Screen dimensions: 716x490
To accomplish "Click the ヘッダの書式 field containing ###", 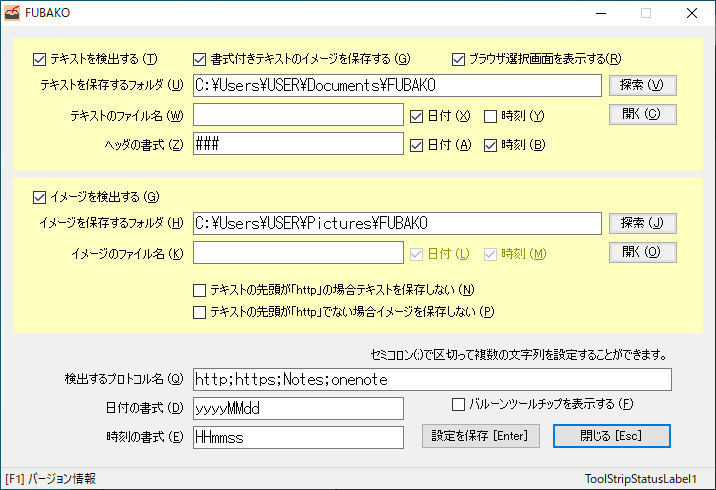I will 298,145.
